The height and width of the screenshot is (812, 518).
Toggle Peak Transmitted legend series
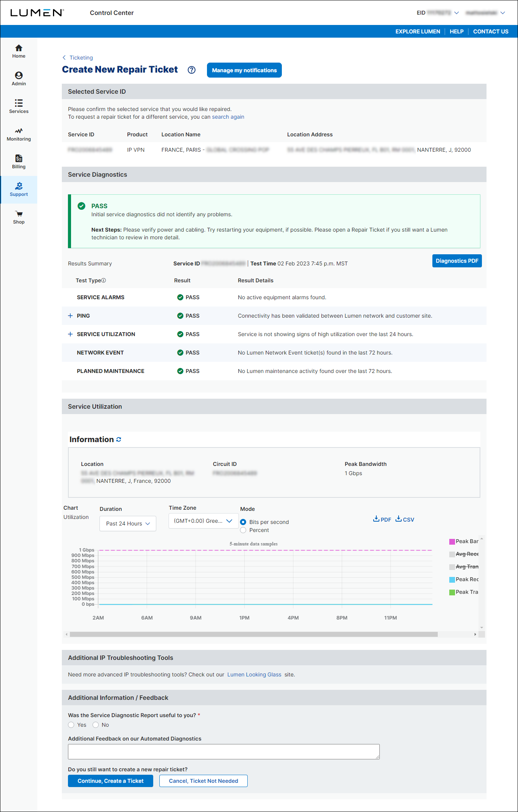[x=464, y=592]
